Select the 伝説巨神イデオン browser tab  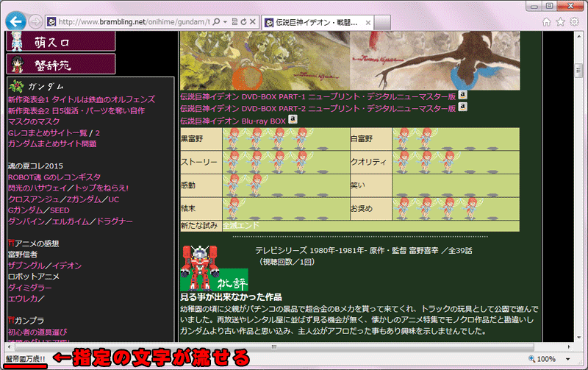(x=317, y=23)
